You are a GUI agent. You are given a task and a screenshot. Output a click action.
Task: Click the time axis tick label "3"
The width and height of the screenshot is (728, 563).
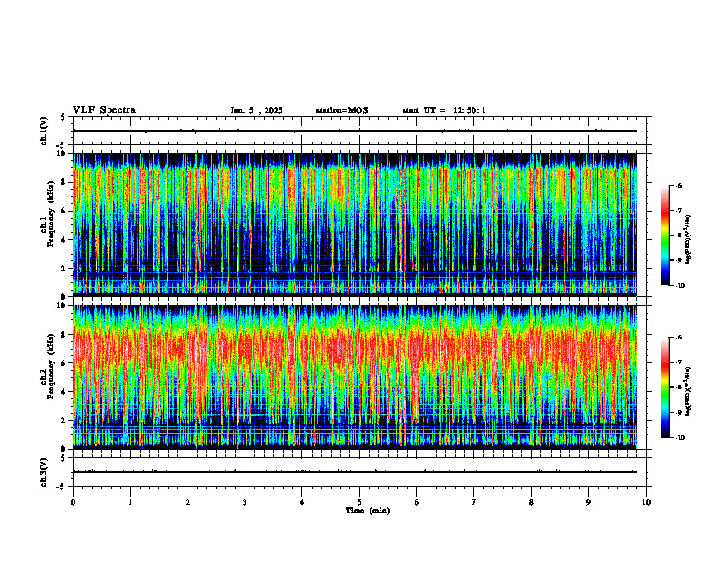coord(245,502)
